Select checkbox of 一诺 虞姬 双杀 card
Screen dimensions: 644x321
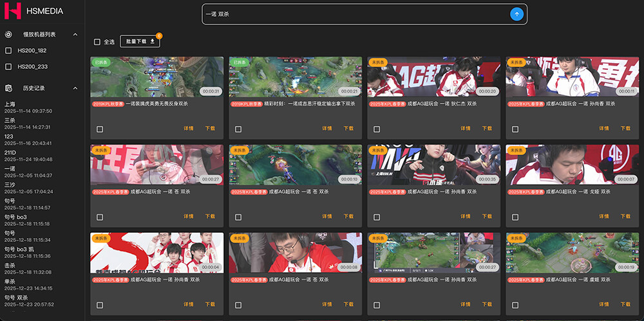[x=515, y=305]
